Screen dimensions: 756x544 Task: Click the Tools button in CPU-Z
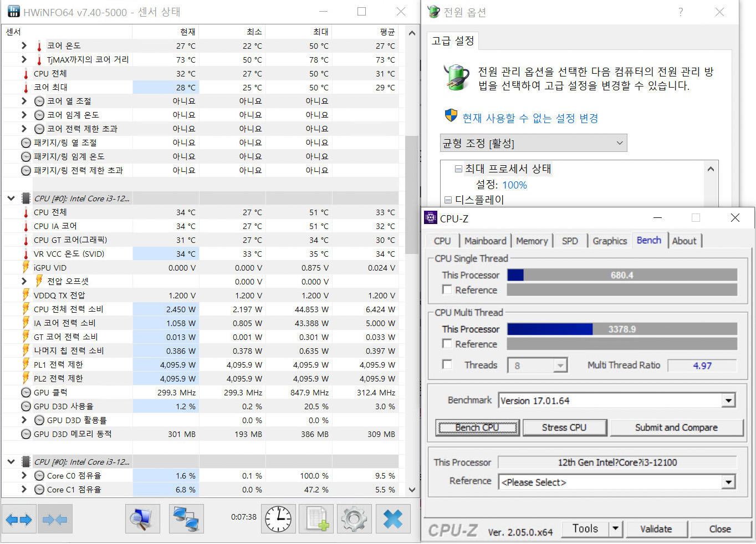pyautogui.click(x=585, y=529)
